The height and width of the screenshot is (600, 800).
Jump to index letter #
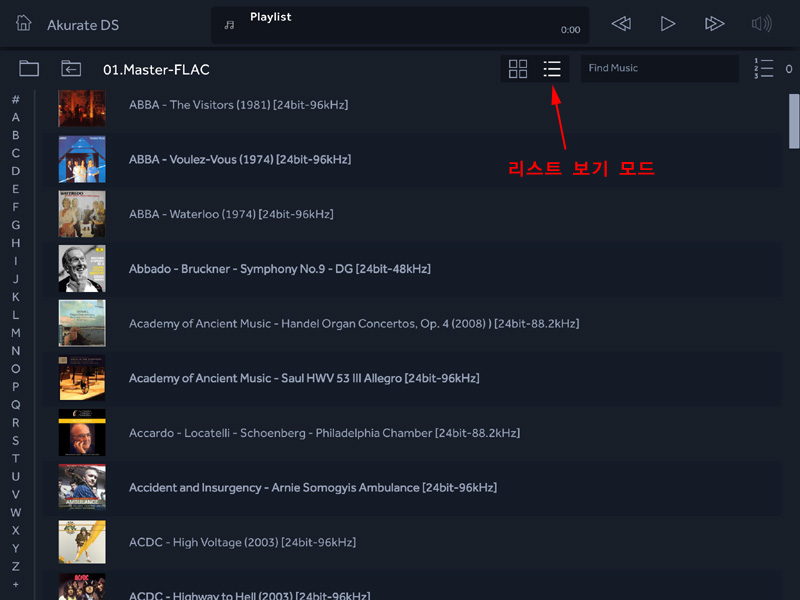tap(16, 99)
